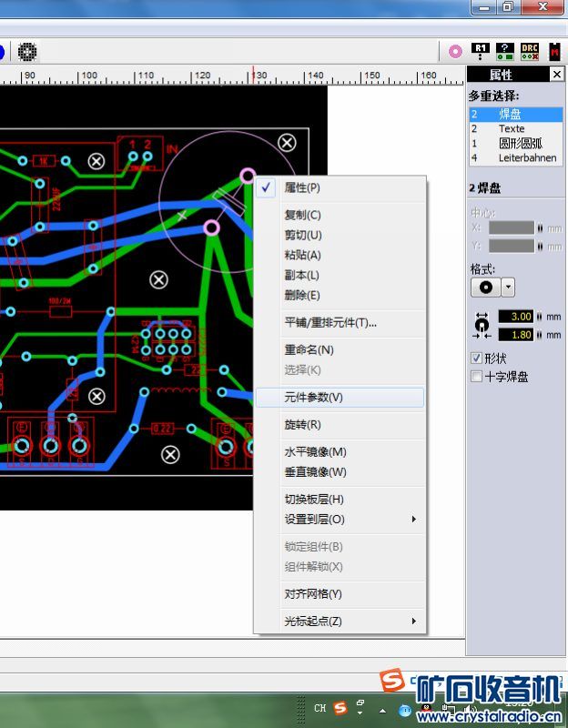Choose 旋转(R) from the context menu
This screenshot has width=568, height=728.
tap(340, 424)
